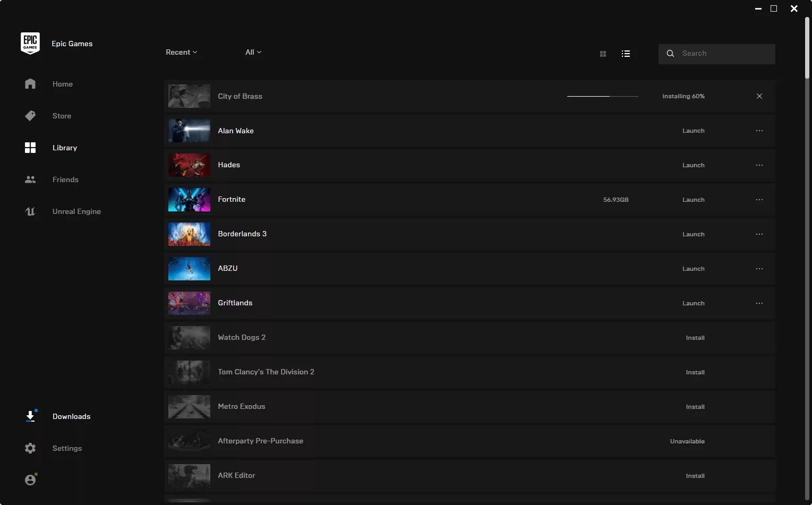The height and width of the screenshot is (505, 812).
Task: Install ARK Editor
Action: click(695, 476)
